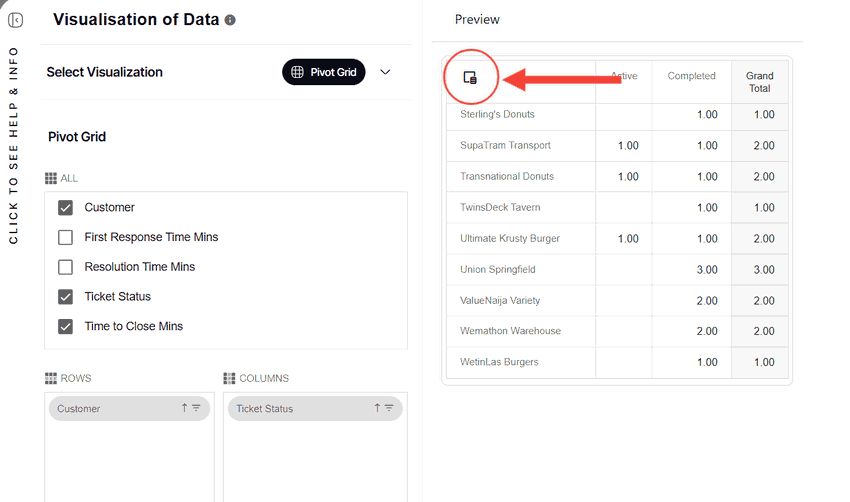Click the vertical Click to See Help & Info label
Image resolution: width=850 pixels, height=502 pixels.
[14, 145]
